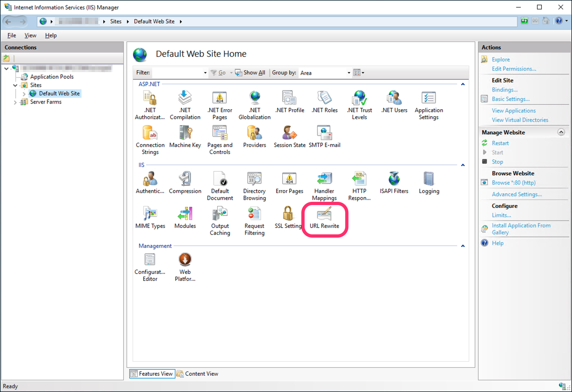Screen dimensions: 572x392
Task: Select Application Pools in the Connections tree
Action: 52,77
